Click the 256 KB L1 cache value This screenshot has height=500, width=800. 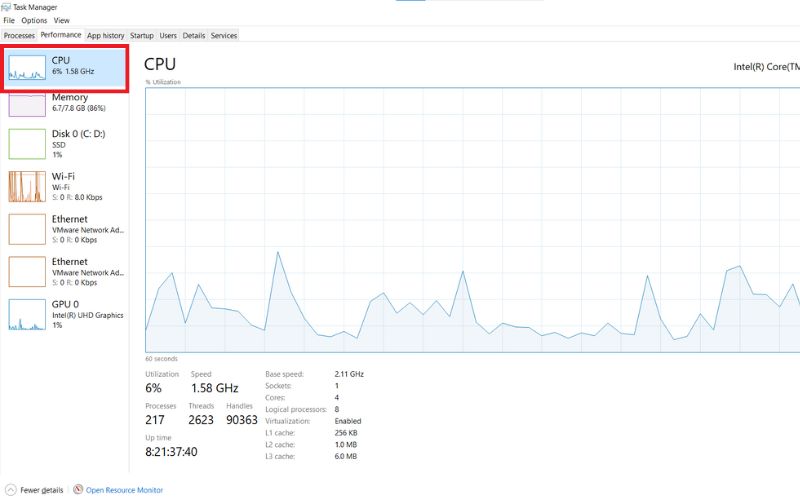[x=346, y=433]
